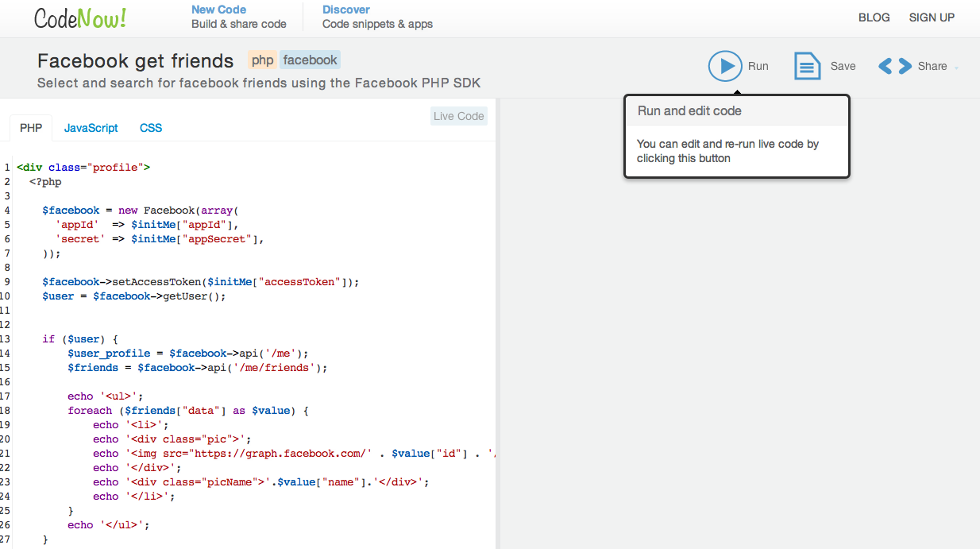
Task: Click the Share angle brackets icon
Action: pos(895,66)
